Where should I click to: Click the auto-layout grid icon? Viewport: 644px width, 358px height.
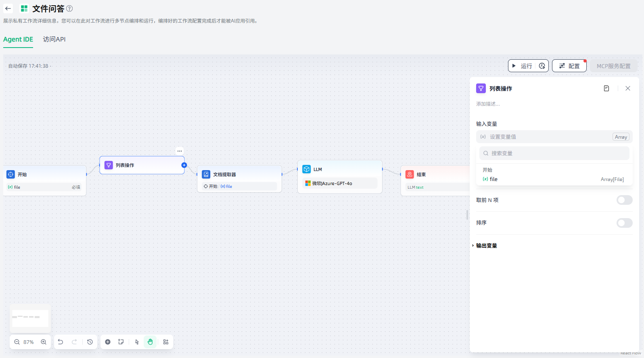coord(166,342)
